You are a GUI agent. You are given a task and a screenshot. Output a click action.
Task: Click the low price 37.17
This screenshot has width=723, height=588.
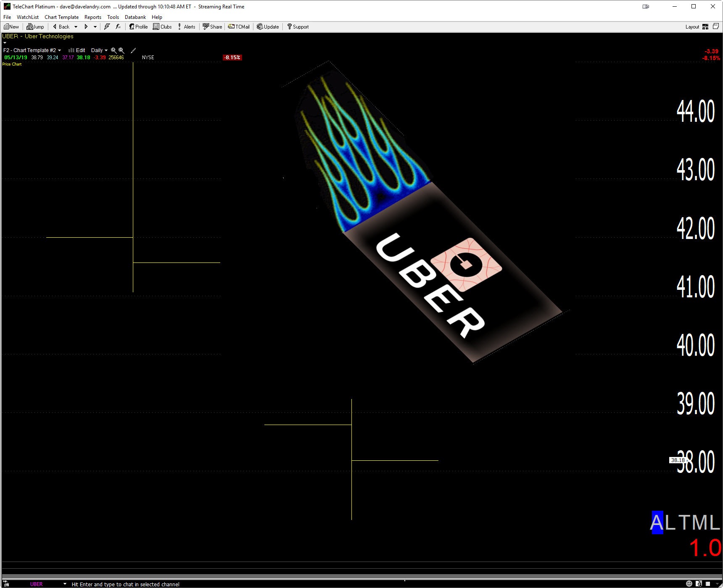click(68, 58)
